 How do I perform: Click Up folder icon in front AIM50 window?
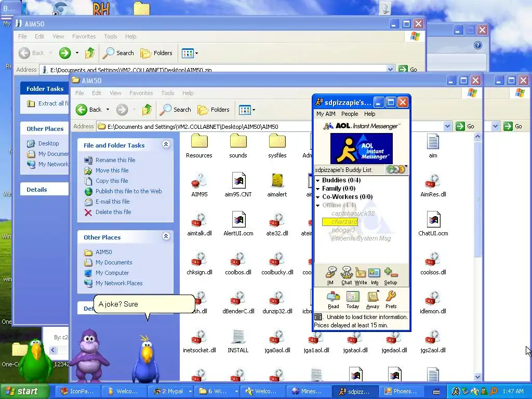[147, 110]
